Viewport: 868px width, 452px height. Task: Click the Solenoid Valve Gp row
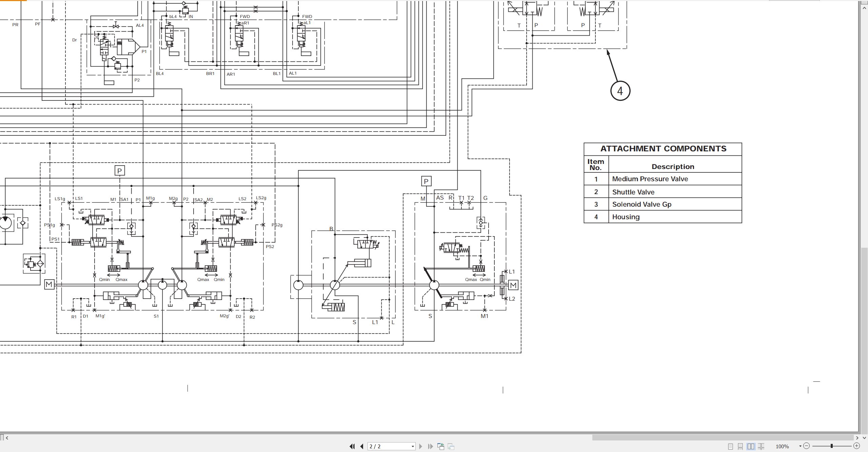[x=663, y=204]
